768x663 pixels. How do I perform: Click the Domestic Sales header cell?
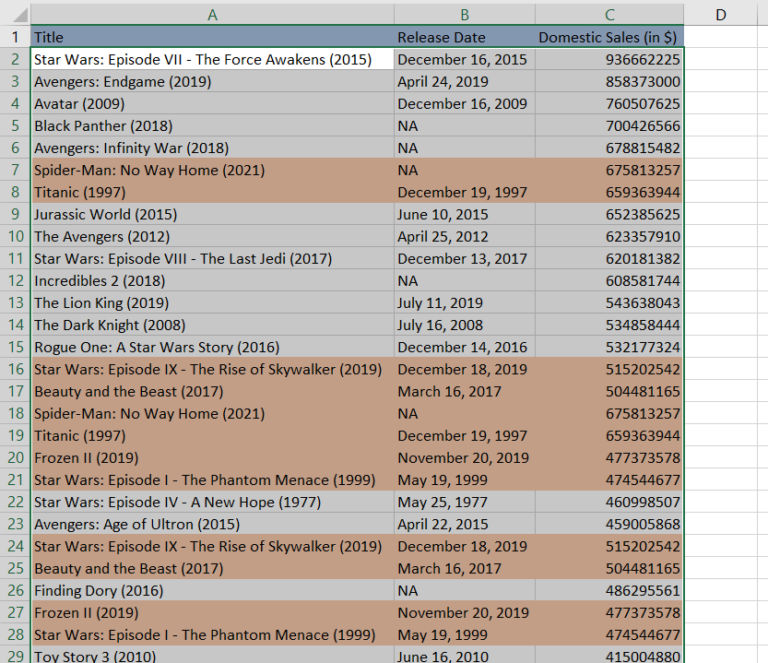[609, 37]
